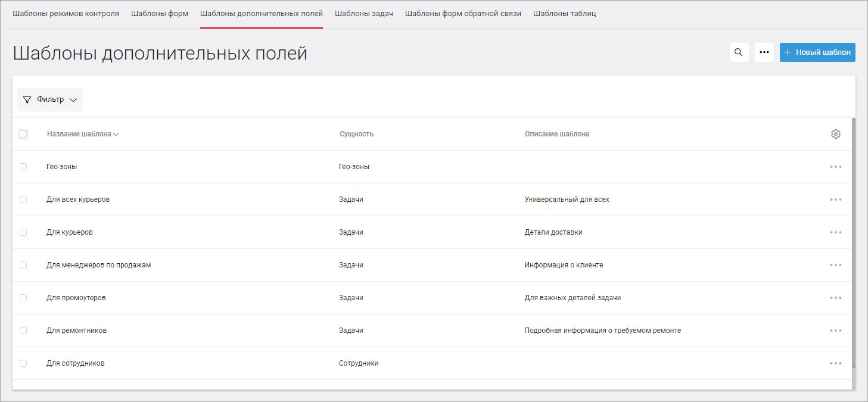Open column settings via the gear icon

pyautogui.click(x=835, y=134)
